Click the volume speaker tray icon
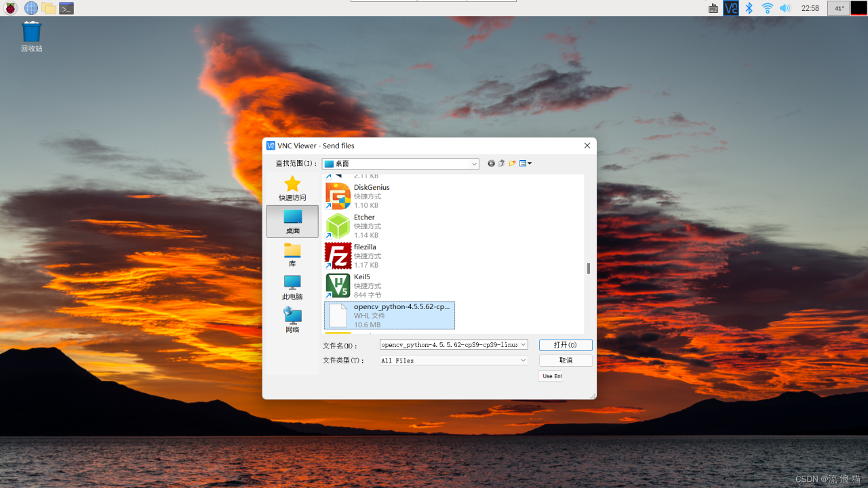 pos(785,8)
